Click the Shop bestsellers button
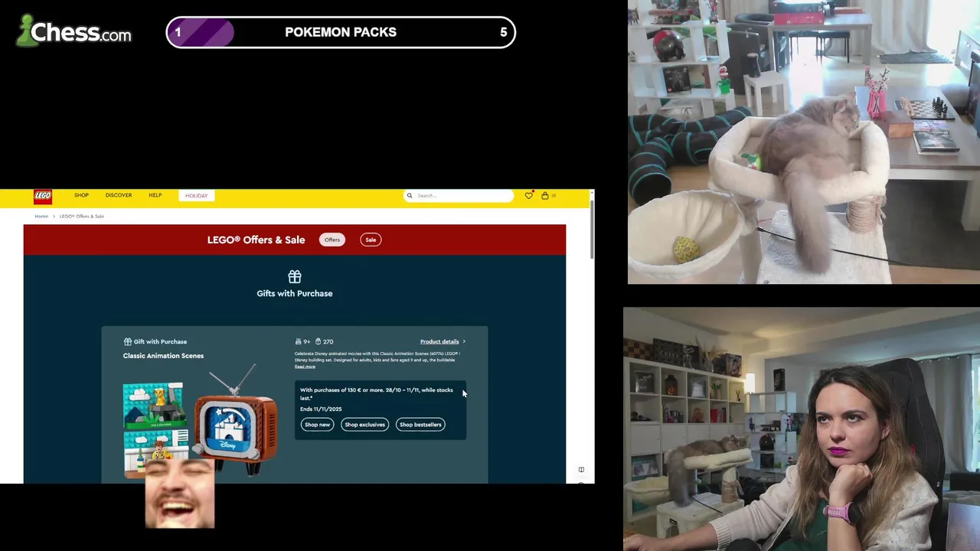 point(420,425)
